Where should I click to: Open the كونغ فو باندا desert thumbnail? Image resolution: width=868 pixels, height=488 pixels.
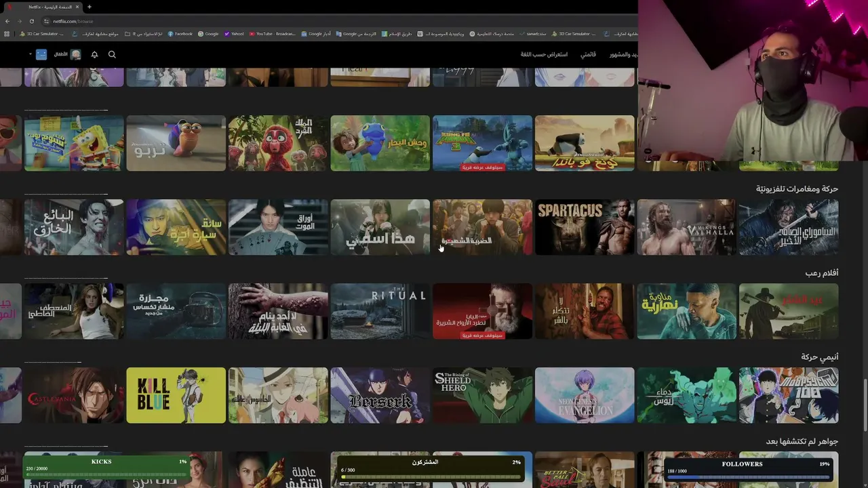pos(585,143)
